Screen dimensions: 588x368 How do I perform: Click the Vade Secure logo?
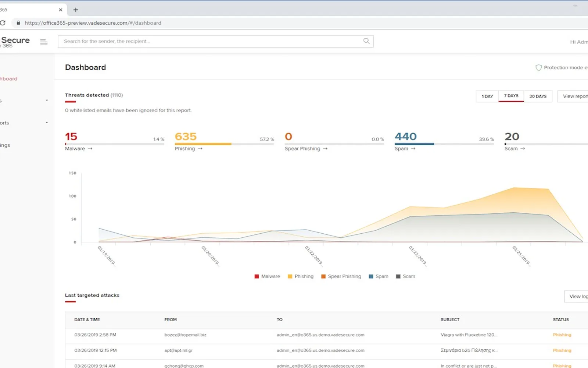[15, 42]
